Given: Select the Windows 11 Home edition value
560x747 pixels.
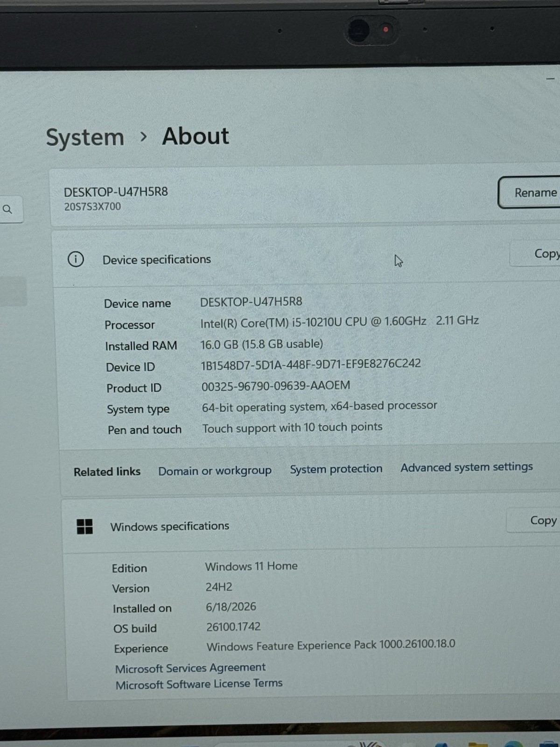Looking at the screenshot, I should pos(252,566).
